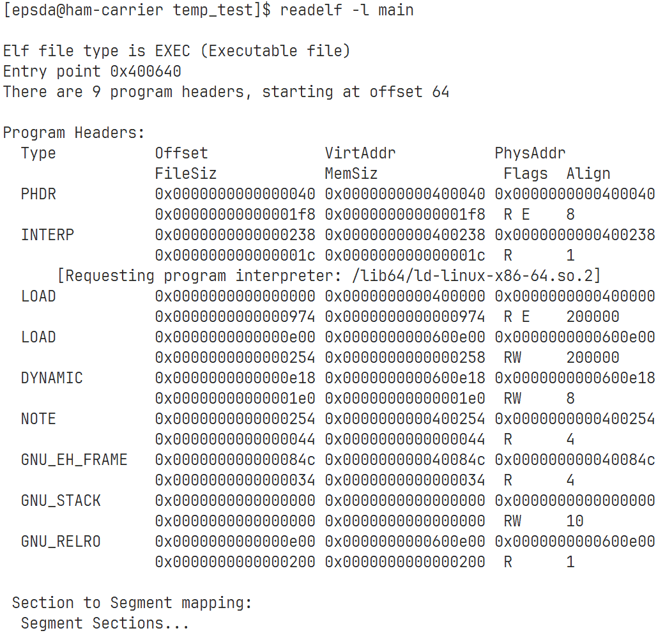Click the second LOAD segment label

(38, 337)
